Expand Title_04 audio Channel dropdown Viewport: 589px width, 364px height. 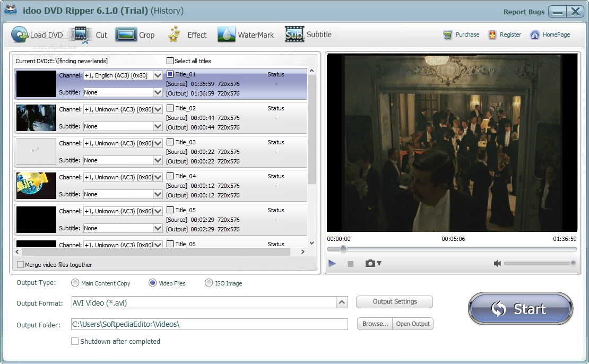158,177
